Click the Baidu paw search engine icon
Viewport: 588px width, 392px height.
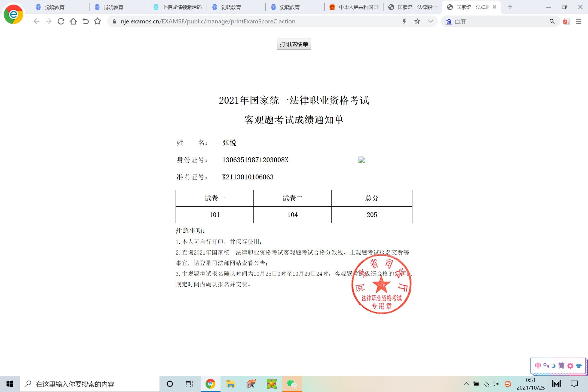(x=449, y=21)
